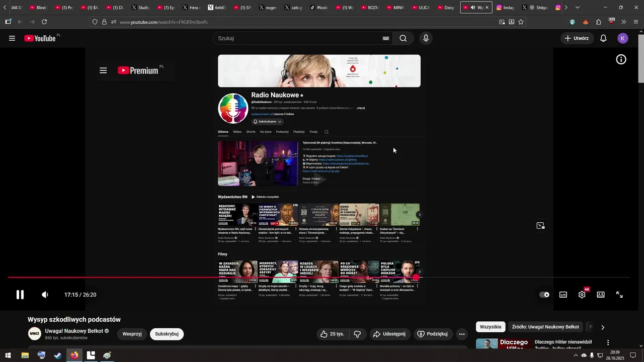Show hidden system tray icons
Image resolution: width=644 pixels, height=362 pixels.
576,355
